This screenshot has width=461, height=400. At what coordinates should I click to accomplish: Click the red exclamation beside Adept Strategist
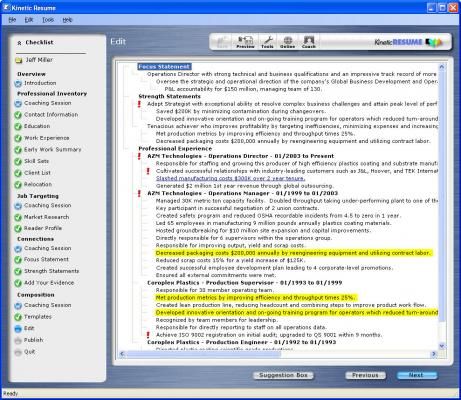(x=139, y=104)
